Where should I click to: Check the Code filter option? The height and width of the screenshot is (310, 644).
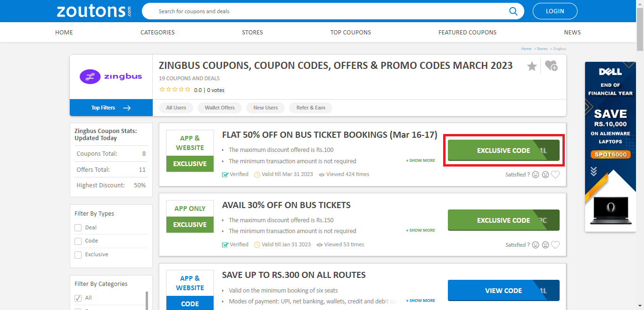pos(78,241)
